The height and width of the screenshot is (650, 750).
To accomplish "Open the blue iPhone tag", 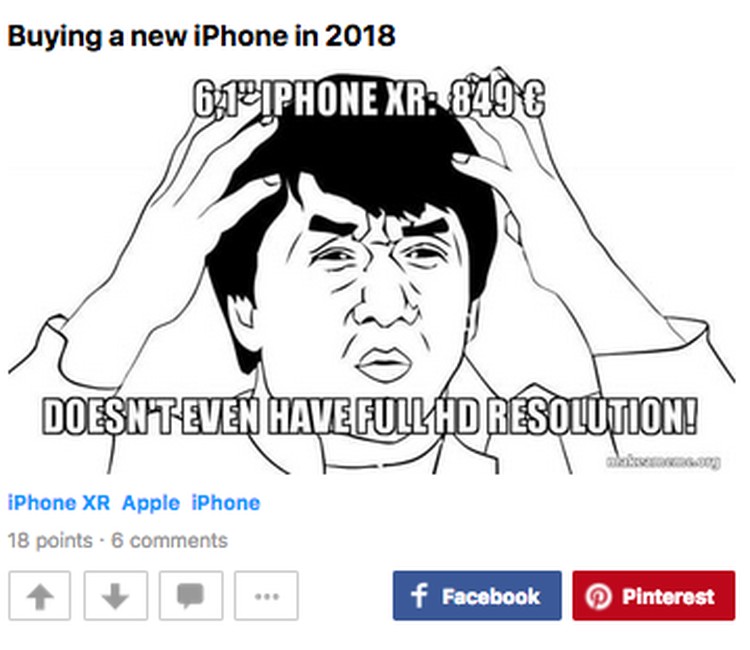I will [x=226, y=503].
